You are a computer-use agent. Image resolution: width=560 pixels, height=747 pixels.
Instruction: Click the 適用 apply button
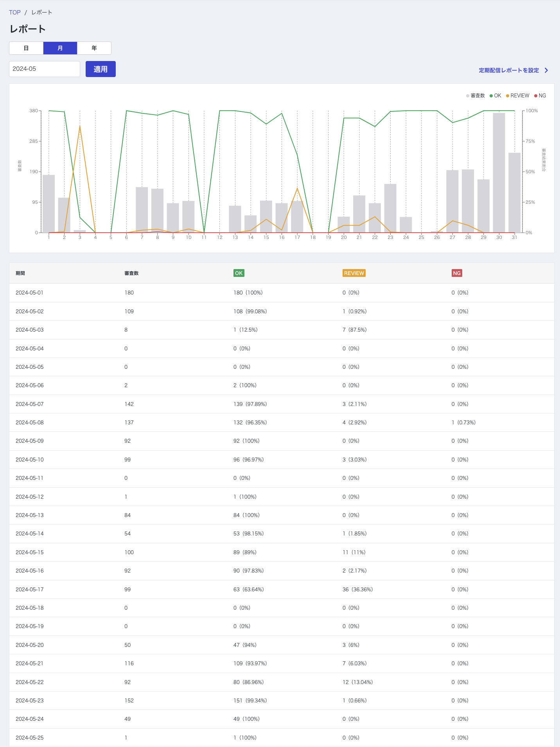tap(101, 69)
